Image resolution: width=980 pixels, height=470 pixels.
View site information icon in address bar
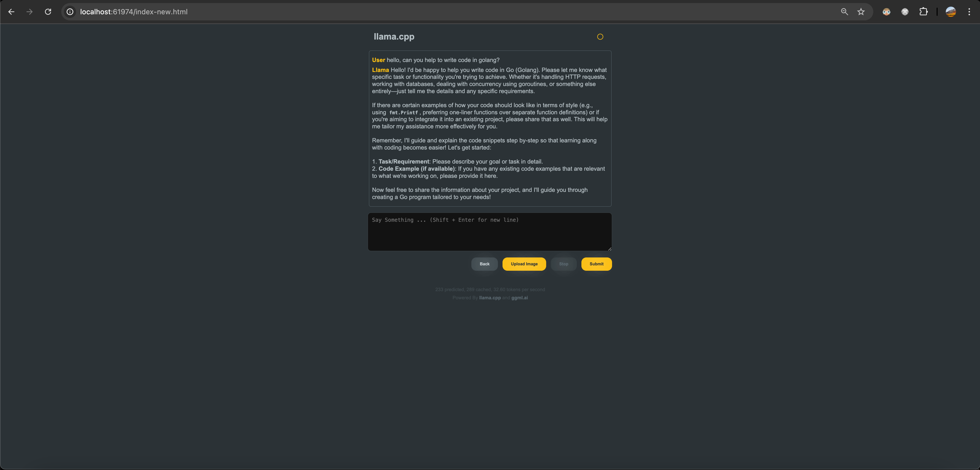[x=70, y=12]
